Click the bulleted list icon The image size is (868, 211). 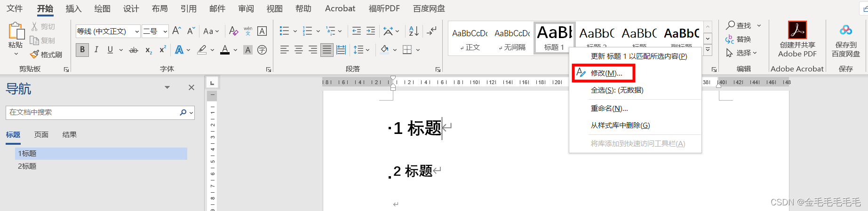pos(284,31)
